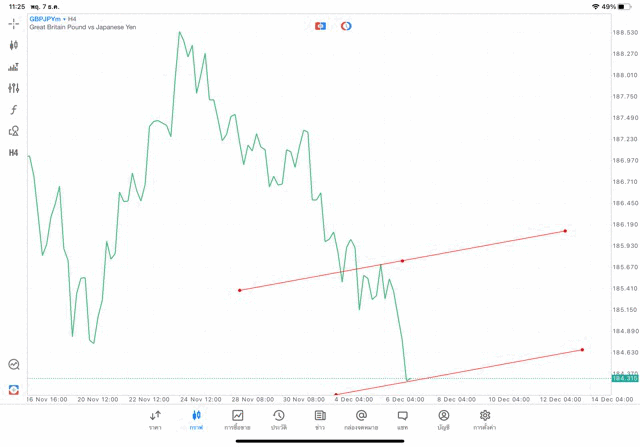This screenshot has height=447, width=640.
Task: Open the ประวัติ (History) tab
Action: [278, 420]
